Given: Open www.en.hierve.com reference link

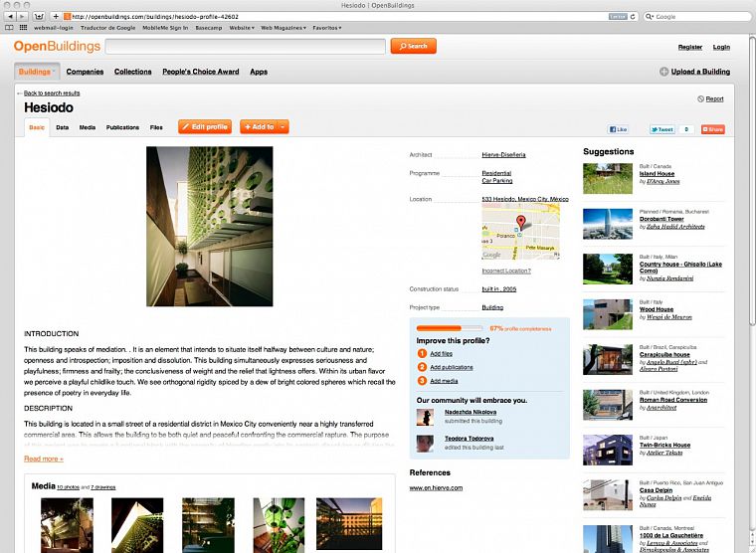Looking at the screenshot, I should [x=436, y=488].
